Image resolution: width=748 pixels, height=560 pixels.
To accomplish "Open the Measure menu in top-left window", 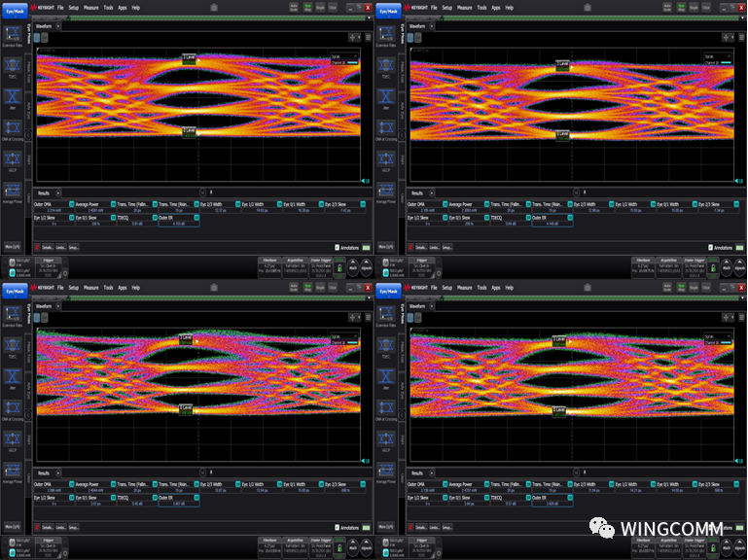I will (x=90, y=7).
